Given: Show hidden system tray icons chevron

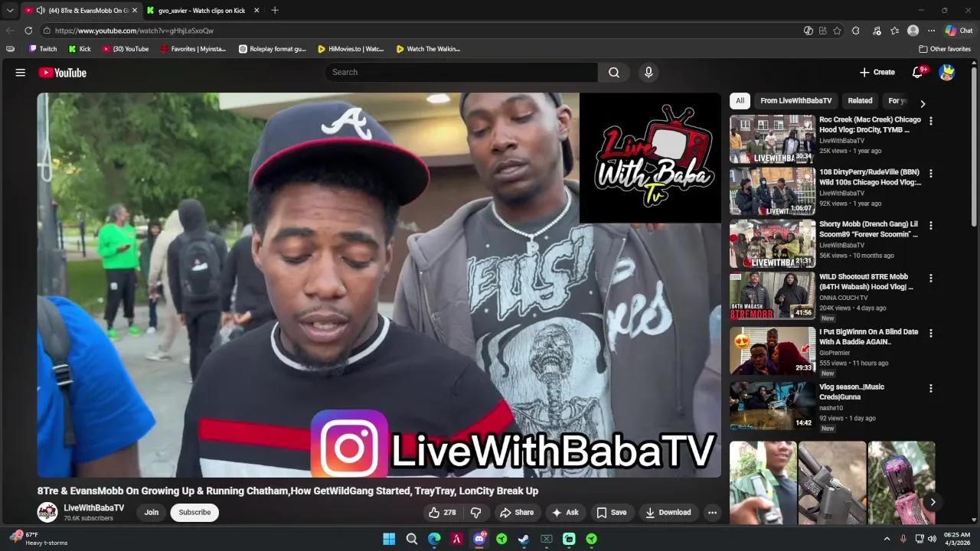Looking at the screenshot, I should tap(887, 539).
